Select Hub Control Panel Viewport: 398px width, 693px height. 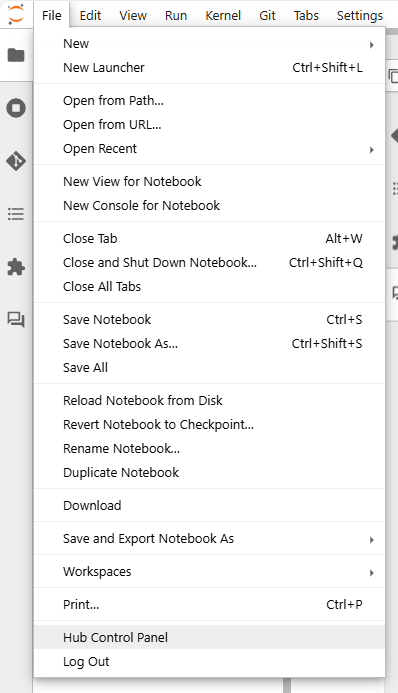pyautogui.click(x=209, y=638)
